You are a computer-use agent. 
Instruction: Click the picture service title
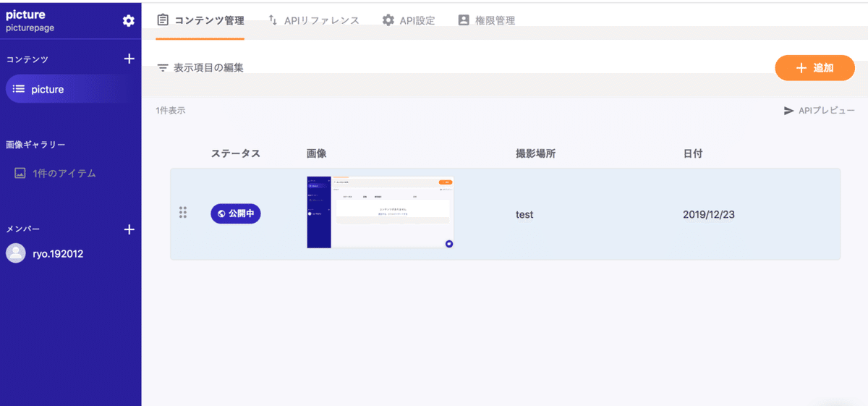coord(25,14)
